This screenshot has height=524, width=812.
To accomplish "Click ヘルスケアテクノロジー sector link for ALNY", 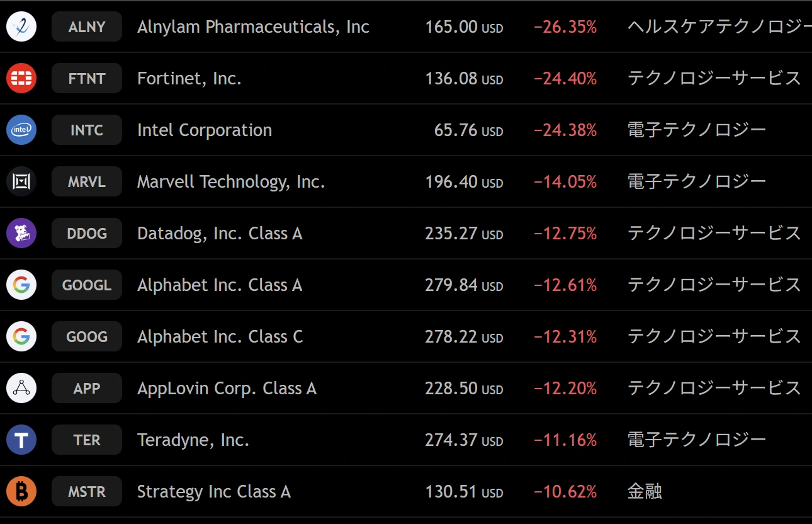I will 719,26.
